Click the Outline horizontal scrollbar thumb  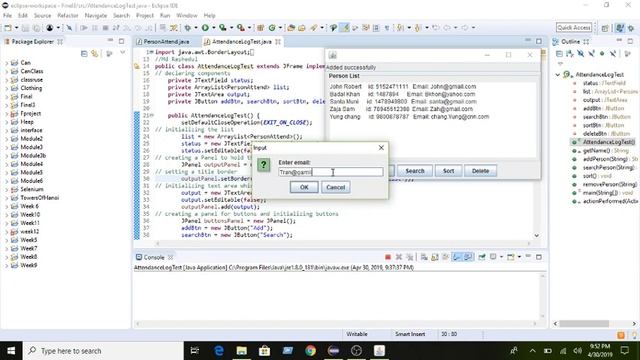point(584,324)
